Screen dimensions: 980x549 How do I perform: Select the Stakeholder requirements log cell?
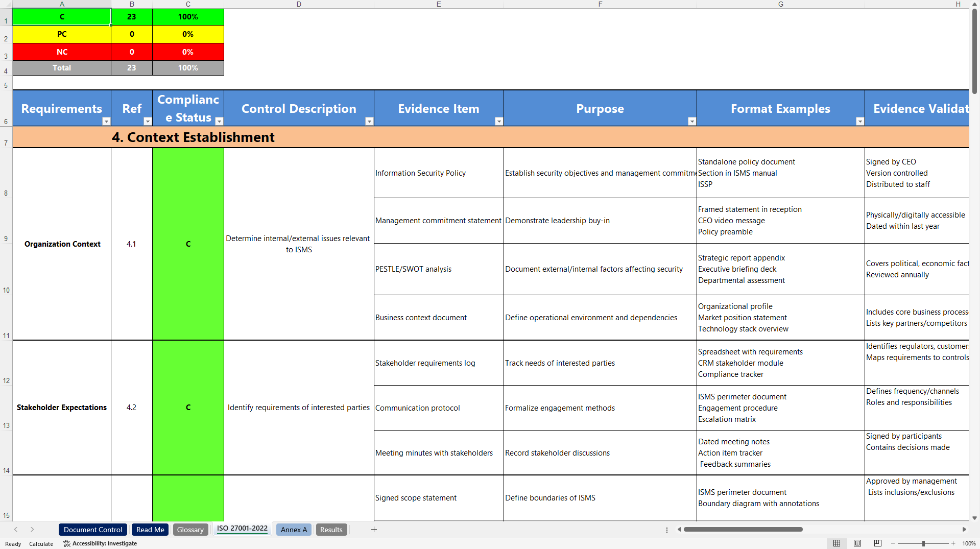pos(439,363)
